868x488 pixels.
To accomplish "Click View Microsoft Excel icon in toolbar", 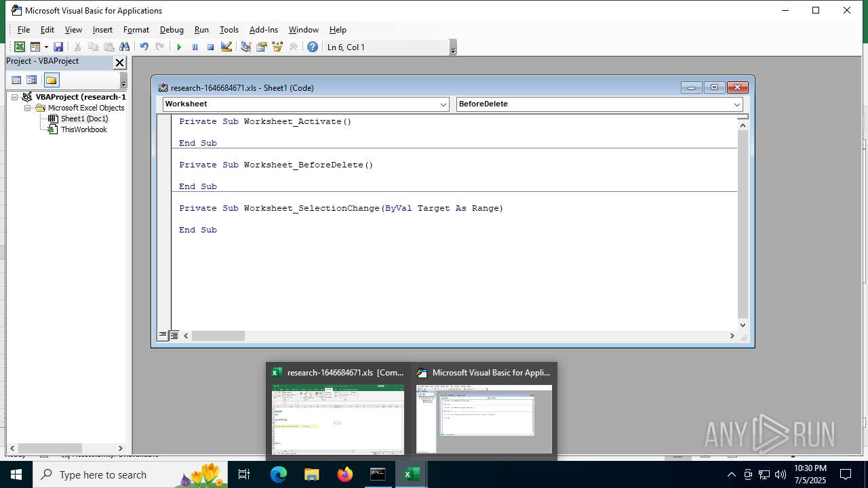I will tap(20, 47).
